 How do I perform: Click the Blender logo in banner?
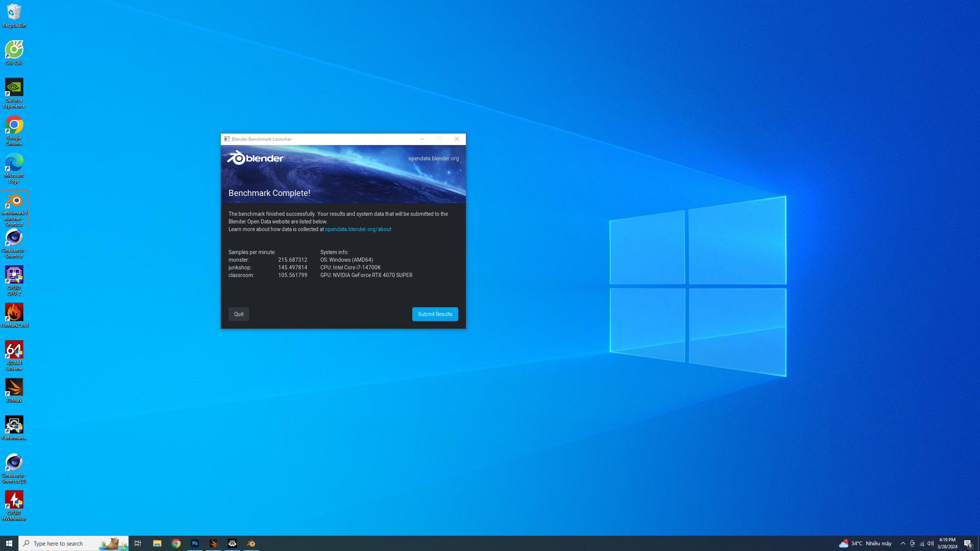click(x=256, y=158)
